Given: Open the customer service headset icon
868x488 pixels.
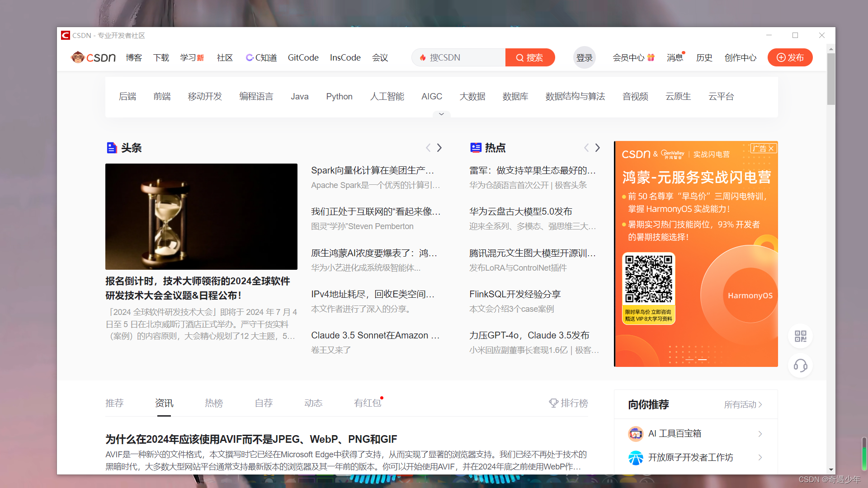Looking at the screenshot, I should tap(800, 366).
